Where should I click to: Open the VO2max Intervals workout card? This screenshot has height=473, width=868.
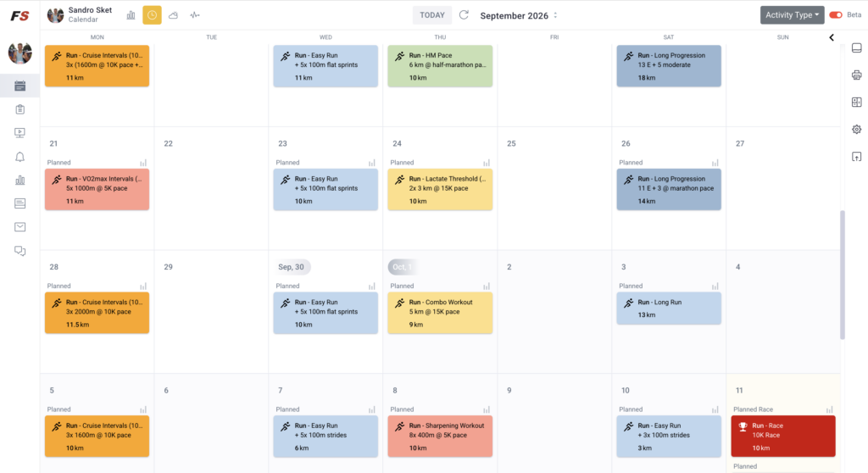[x=97, y=189]
